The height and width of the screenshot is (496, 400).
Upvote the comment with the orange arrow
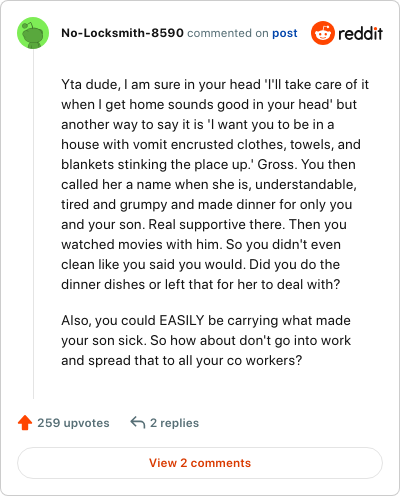click(25, 423)
